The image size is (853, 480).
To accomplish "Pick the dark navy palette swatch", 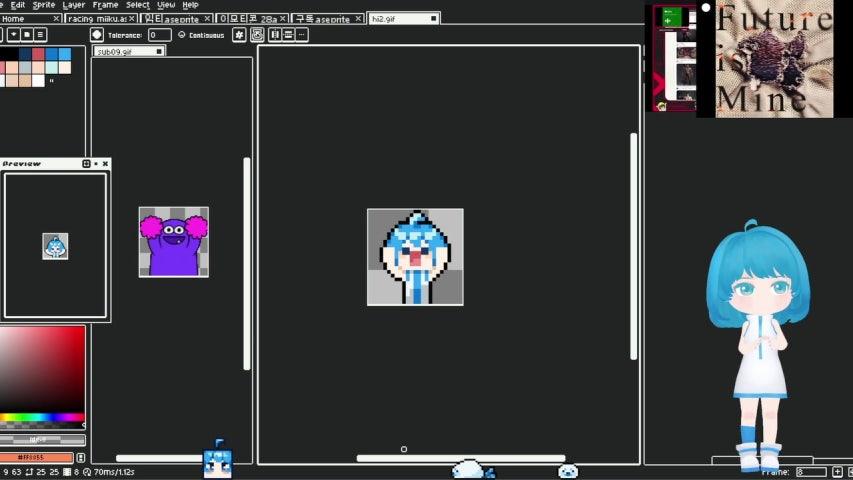I will click(x=25, y=54).
